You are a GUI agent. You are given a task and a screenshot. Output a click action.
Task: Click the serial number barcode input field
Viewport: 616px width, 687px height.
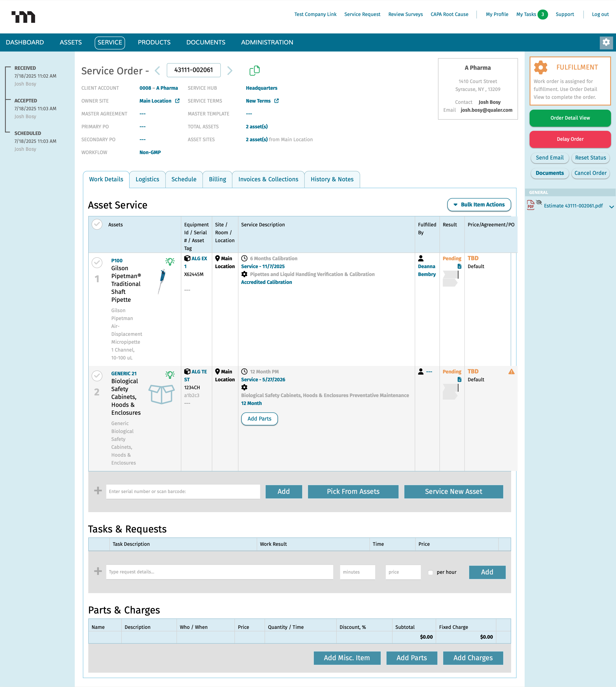click(x=183, y=492)
